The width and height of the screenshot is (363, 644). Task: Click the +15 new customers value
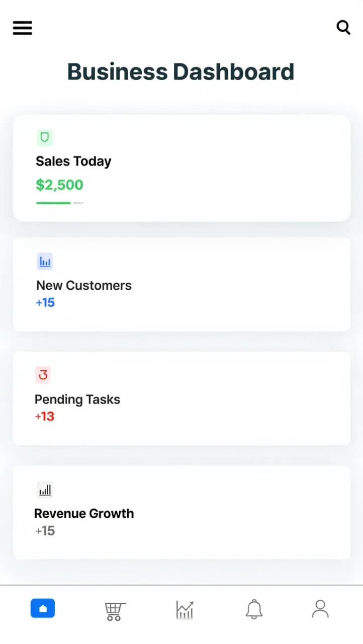(45, 303)
